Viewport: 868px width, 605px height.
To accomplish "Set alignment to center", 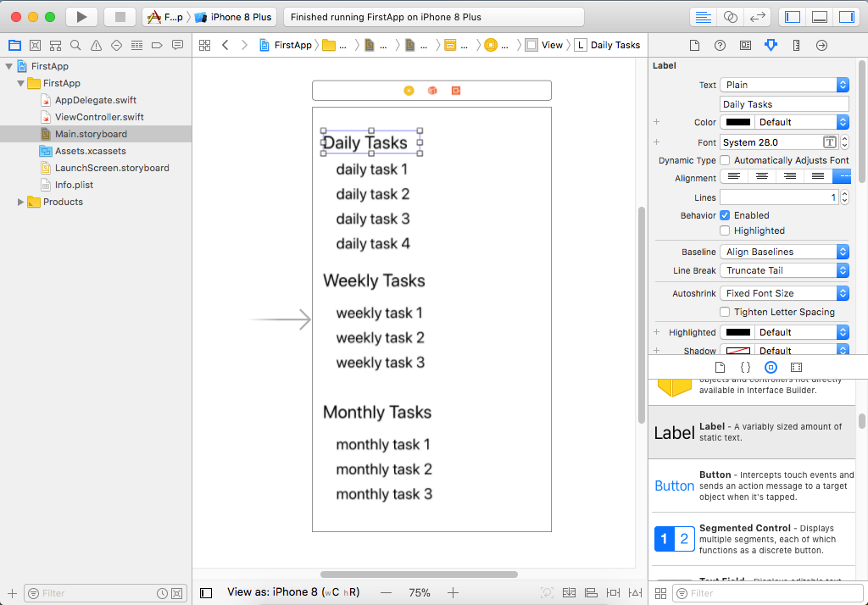I will 762,176.
